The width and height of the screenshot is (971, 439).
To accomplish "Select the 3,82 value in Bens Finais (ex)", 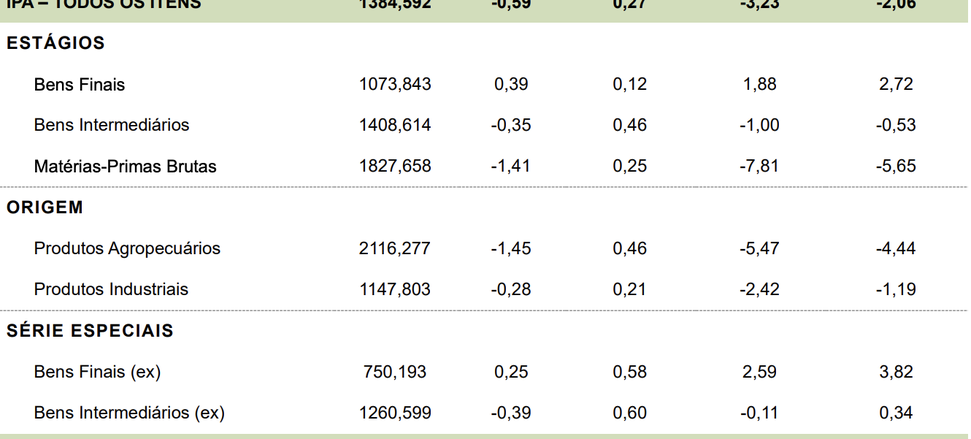I will 896,372.
